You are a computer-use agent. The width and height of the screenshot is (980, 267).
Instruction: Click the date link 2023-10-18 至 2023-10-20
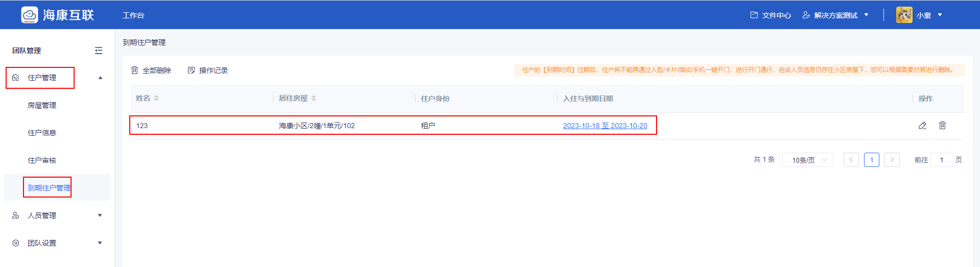[x=605, y=126]
